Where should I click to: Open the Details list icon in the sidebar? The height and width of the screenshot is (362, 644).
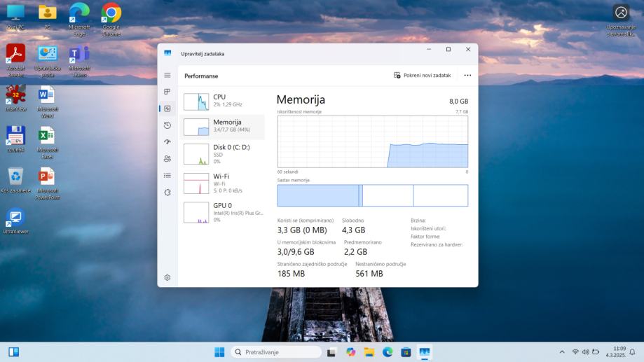167,175
